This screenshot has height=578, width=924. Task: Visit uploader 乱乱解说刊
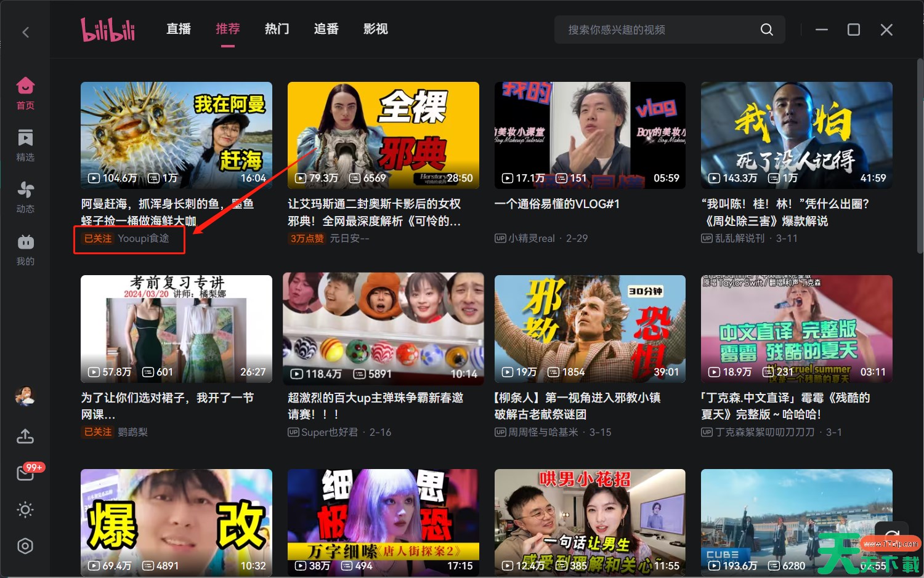[740, 238]
